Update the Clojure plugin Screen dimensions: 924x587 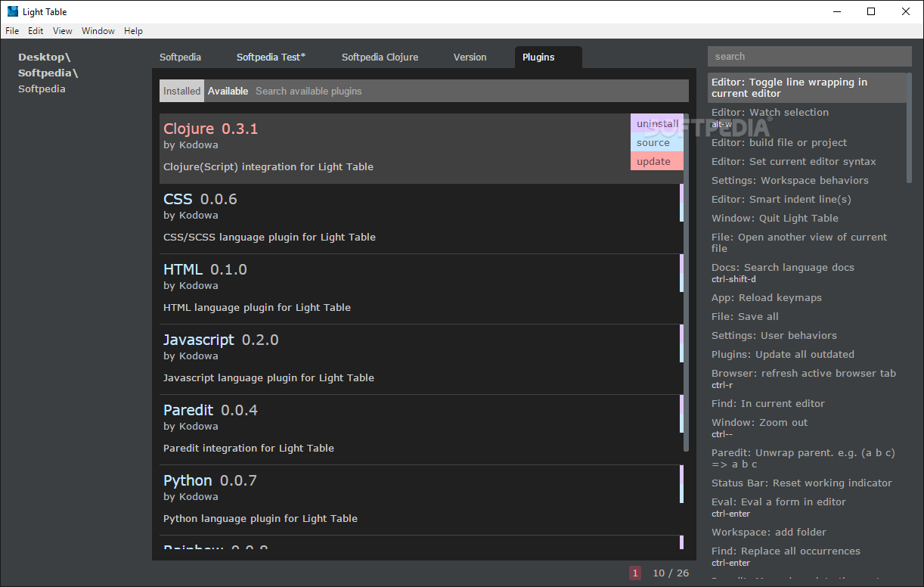point(657,161)
